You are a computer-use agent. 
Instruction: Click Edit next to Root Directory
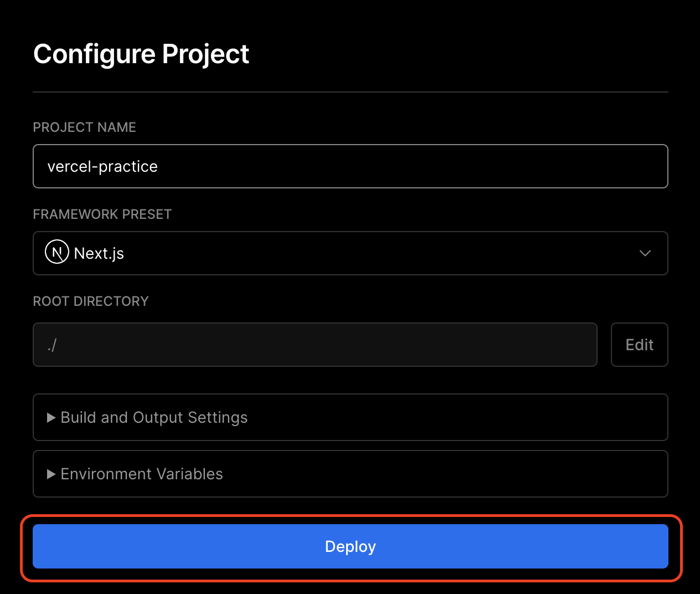pos(640,345)
